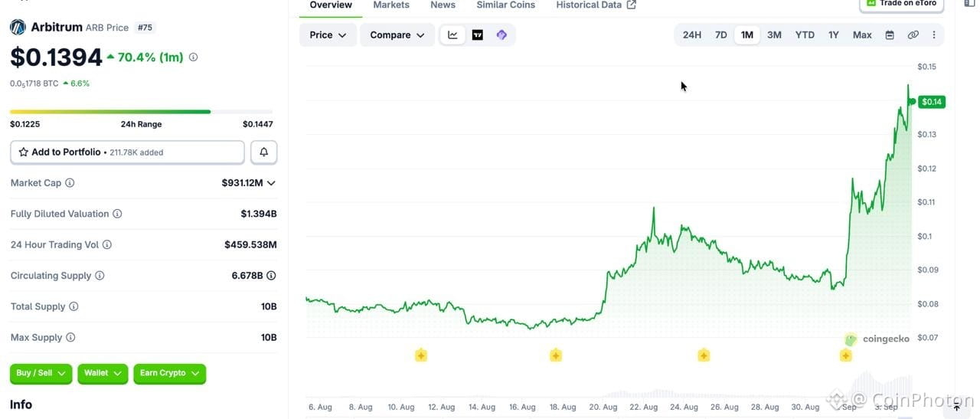980x419 pixels.
Task: Click the Trade on eToro button
Action: 901,4
